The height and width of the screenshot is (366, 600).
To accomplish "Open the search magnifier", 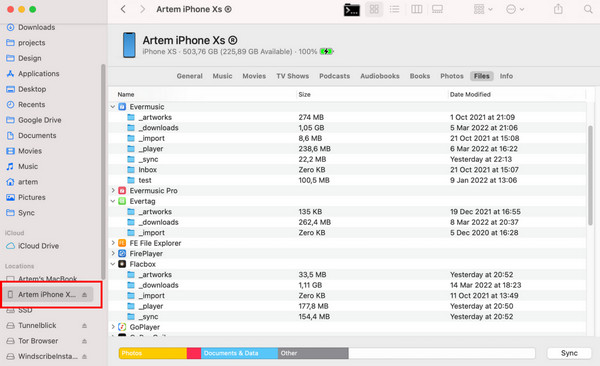I will point(588,9).
